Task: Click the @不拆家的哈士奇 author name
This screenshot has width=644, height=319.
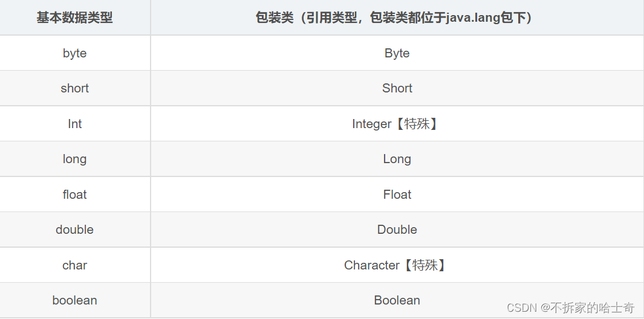Action: [x=587, y=308]
